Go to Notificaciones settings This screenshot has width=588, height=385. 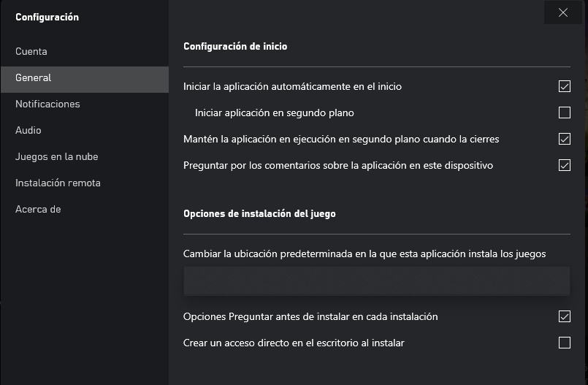pyautogui.click(x=47, y=104)
